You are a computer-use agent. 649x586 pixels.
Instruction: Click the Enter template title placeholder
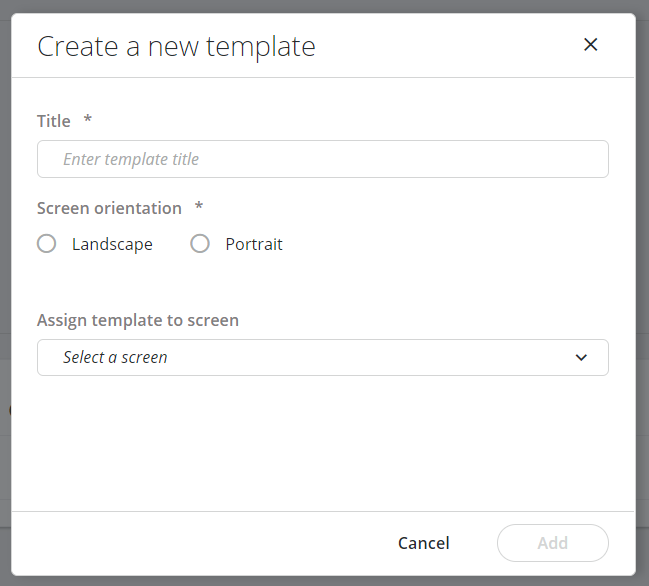pos(131,159)
